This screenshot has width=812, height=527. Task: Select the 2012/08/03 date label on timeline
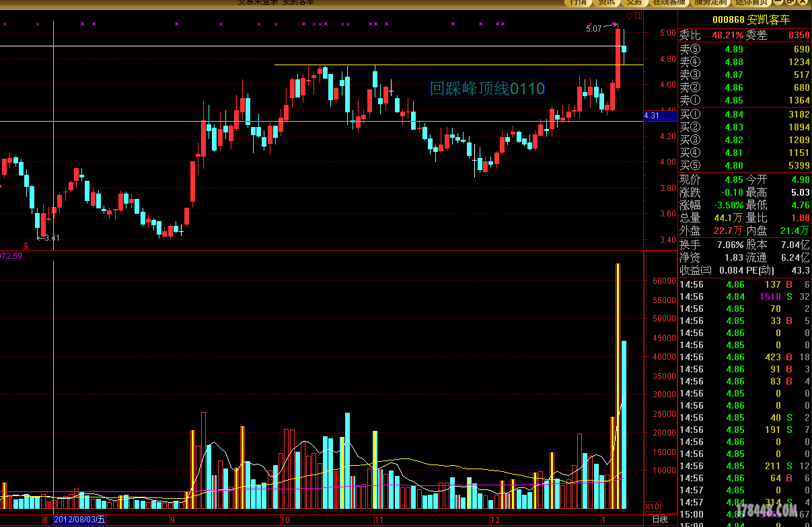tap(79, 520)
